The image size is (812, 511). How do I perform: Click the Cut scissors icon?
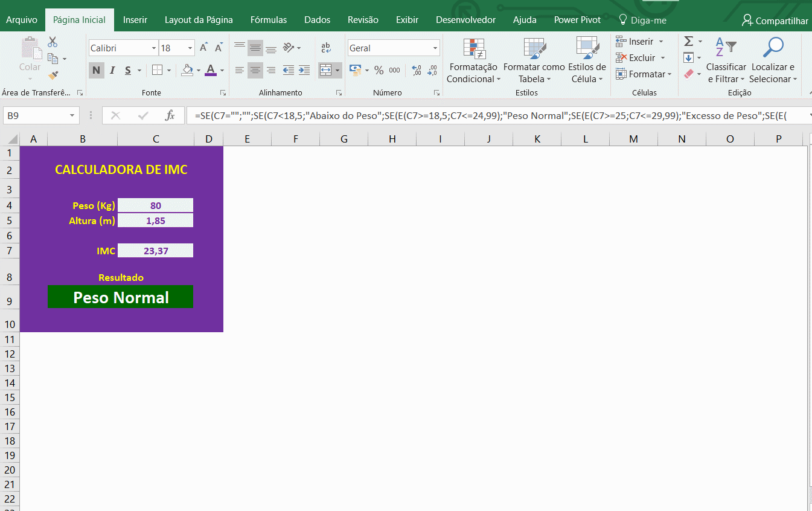53,42
